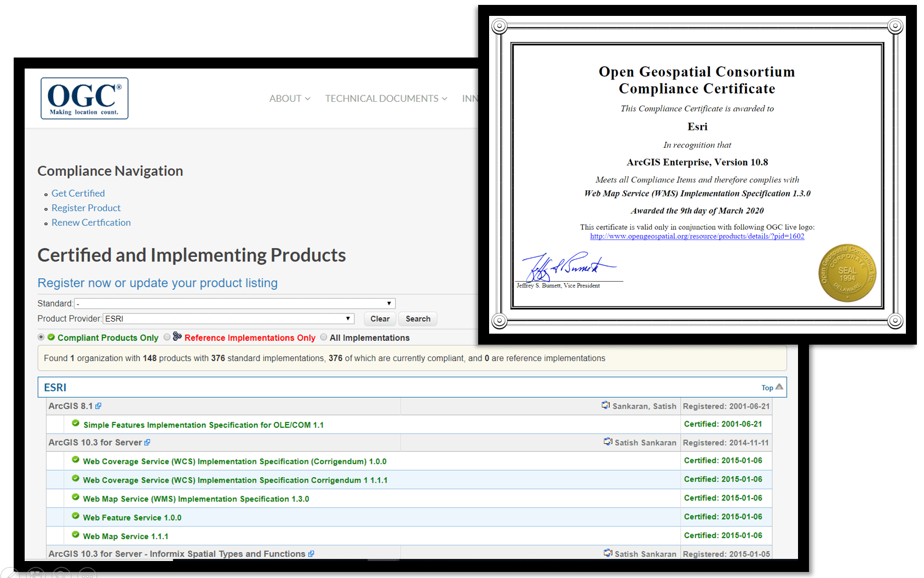Click the external link icon beside ArcGIS 10.3 for Server
Screen dimensions: 924x578
pos(147,442)
